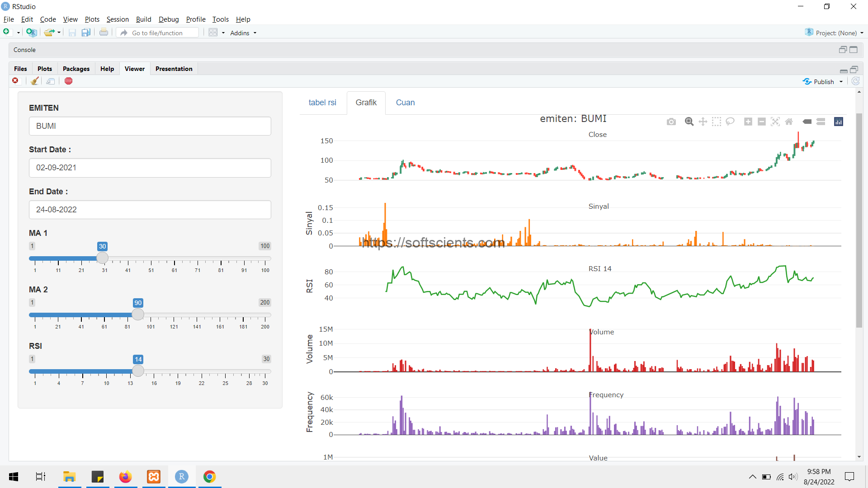Click the Plotly logo icon

(x=839, y=122)
